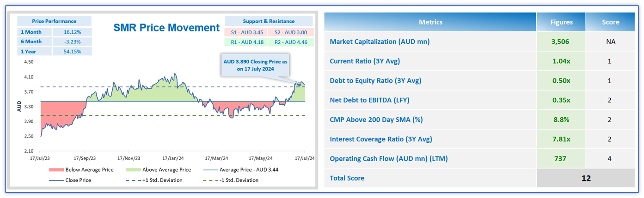This screenshot has width=644, height=198.
Task: Click the AUD 3.890 closing price callout
Action: click(x=256, y=65)
